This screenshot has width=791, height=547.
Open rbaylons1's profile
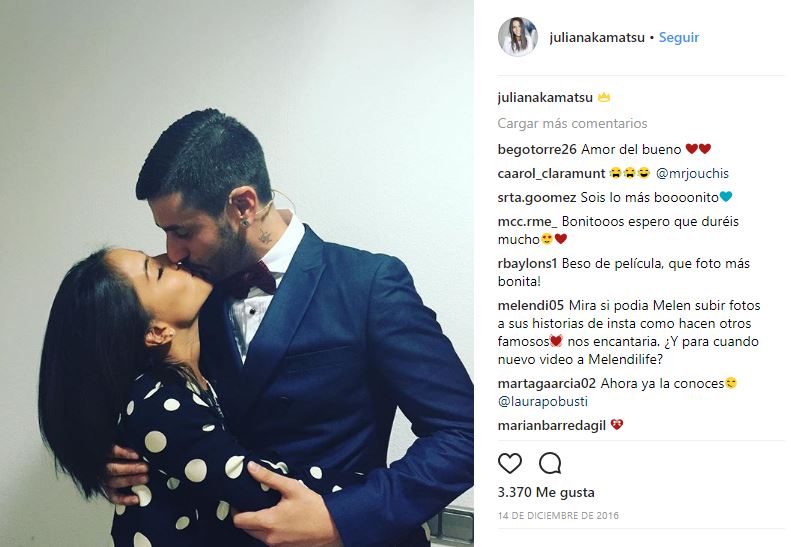pos(527,263)
